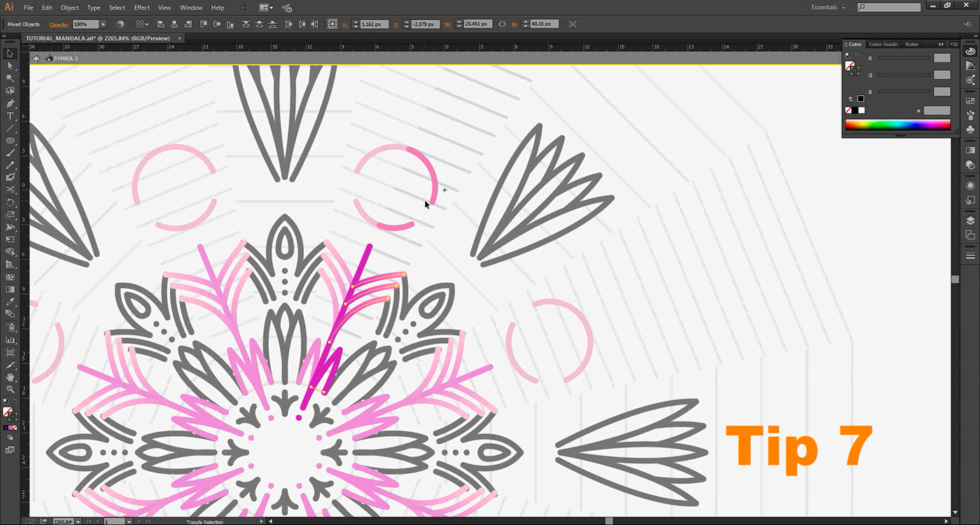This screenshot has height=525, width=980.
Task: Open the Color panel icon in dock
Action: click(x=970, y=51)
